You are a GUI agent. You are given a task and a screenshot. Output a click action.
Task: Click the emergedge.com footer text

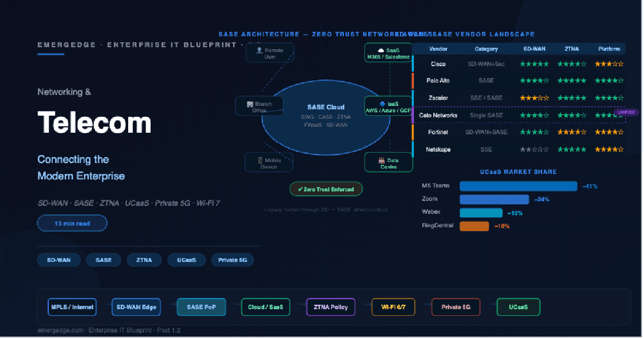pos(109,330)
